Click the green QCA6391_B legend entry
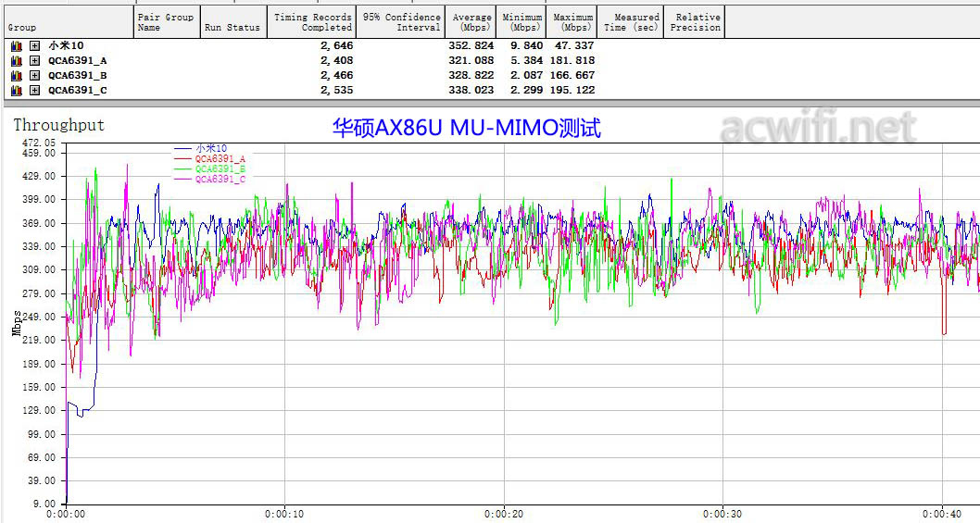 [210, 169]
